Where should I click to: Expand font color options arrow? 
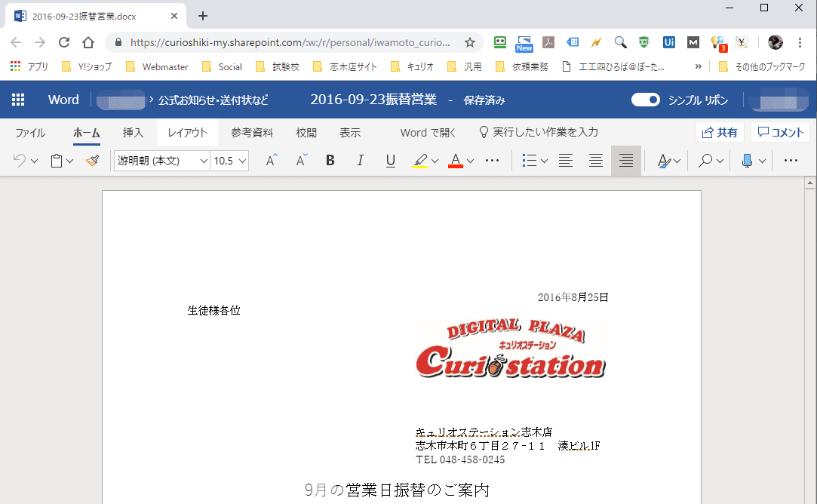tap(470, 161)
